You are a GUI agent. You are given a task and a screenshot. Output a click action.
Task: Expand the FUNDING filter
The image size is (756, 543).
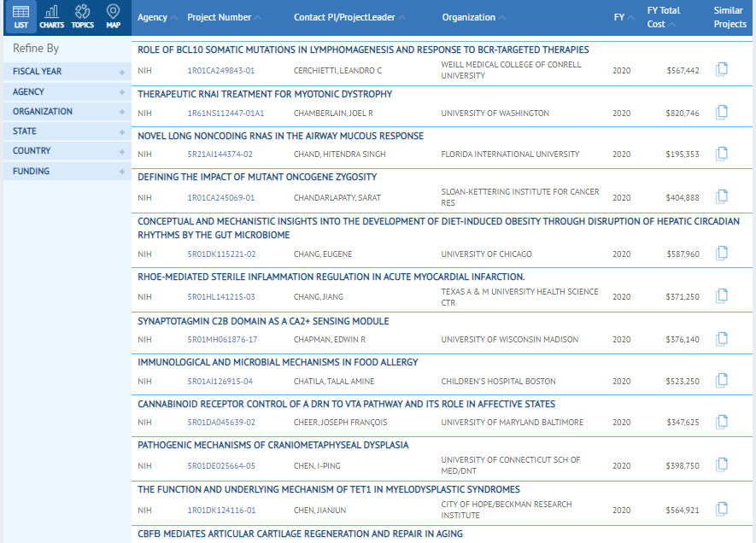[x=67, y=171]
